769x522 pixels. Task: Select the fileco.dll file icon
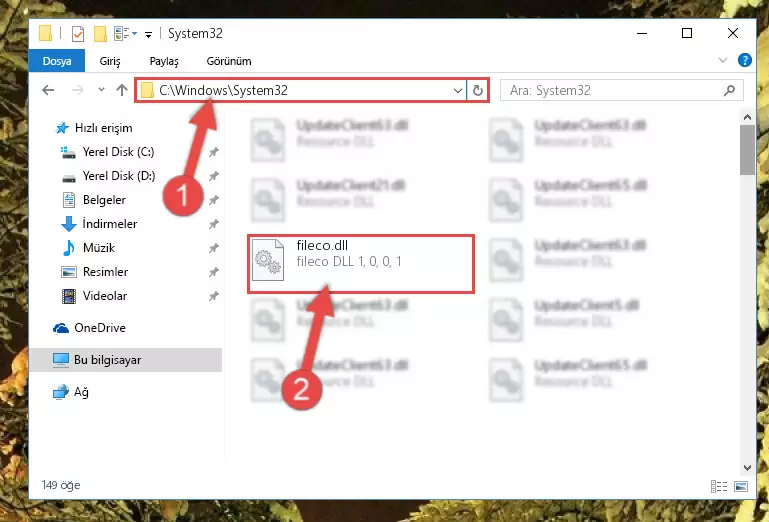point(268,260)
